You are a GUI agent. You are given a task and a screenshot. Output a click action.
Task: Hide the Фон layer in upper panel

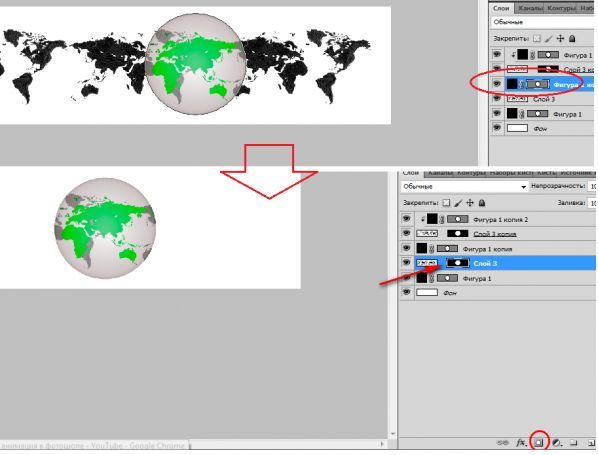pyautogui.click(x=497, y=128)
